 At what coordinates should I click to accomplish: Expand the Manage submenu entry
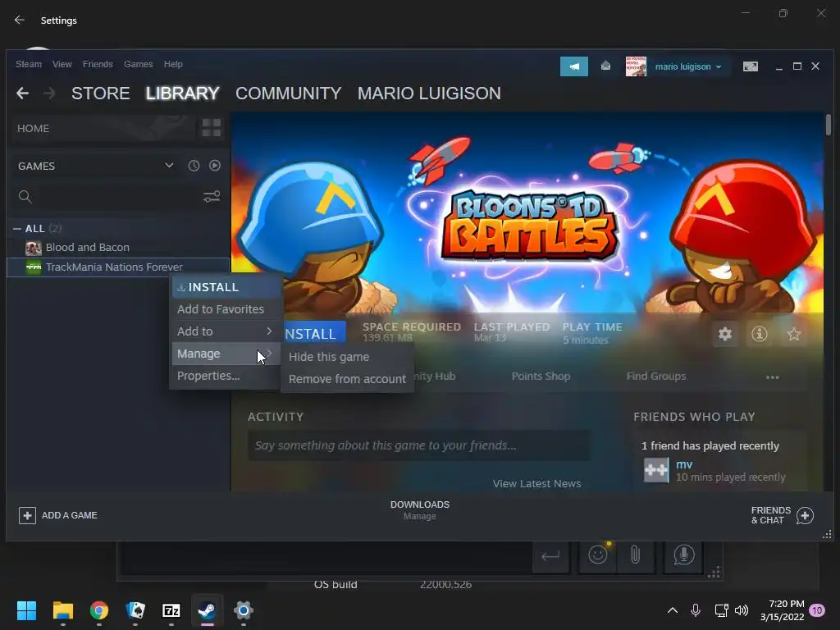tap(226, 354)
